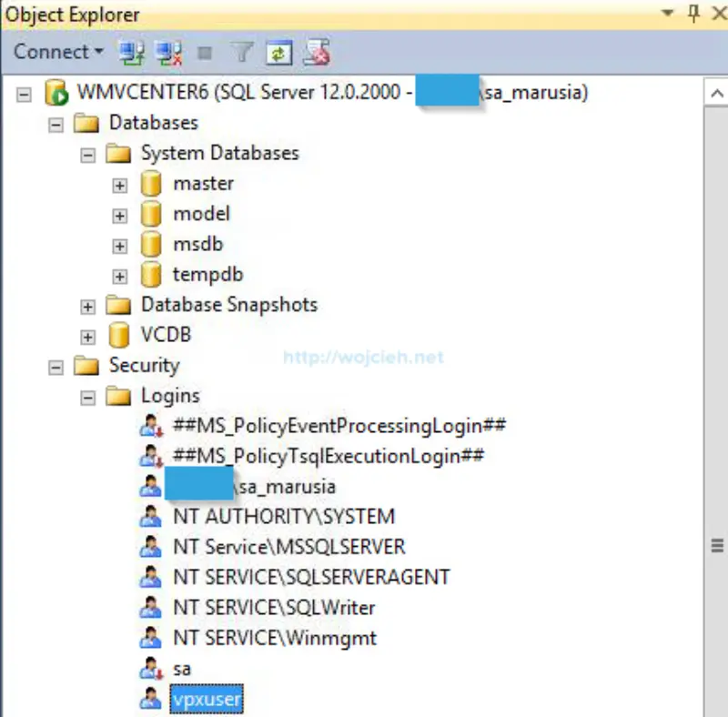Expand the tempdb database node
The width and height of the screenshot is (728, 717).
point(121,274)
